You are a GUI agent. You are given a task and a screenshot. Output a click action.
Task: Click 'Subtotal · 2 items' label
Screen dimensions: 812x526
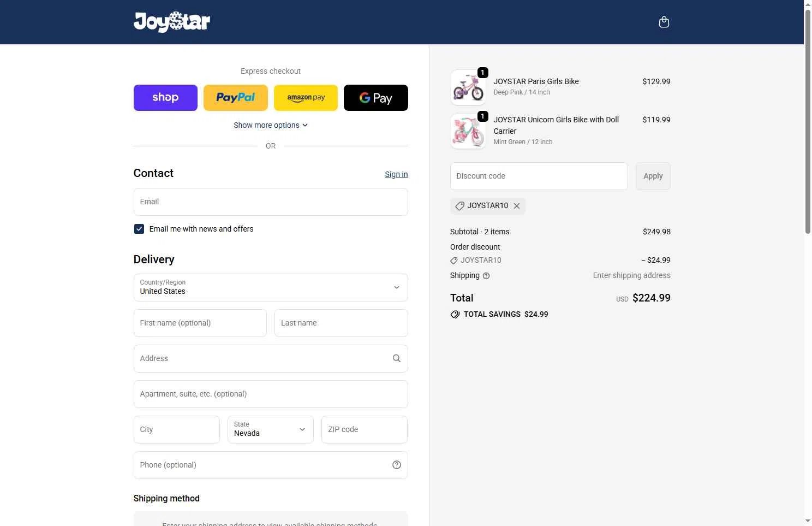(480, 232)
